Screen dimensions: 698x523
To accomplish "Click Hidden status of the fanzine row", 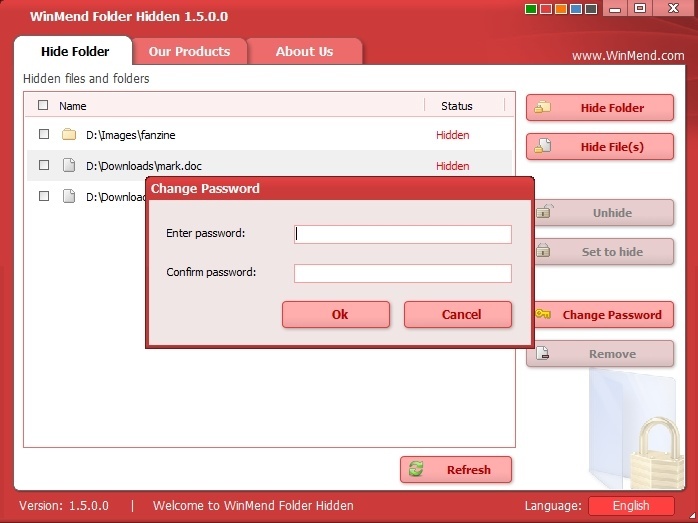I will coord(452,135).
